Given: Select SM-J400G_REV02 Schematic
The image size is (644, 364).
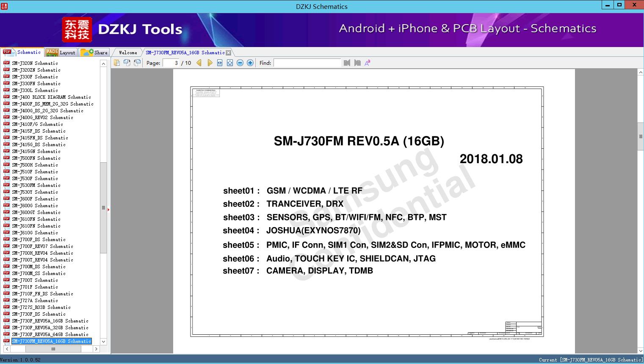Looking at the screenshot, I should 43,117.
